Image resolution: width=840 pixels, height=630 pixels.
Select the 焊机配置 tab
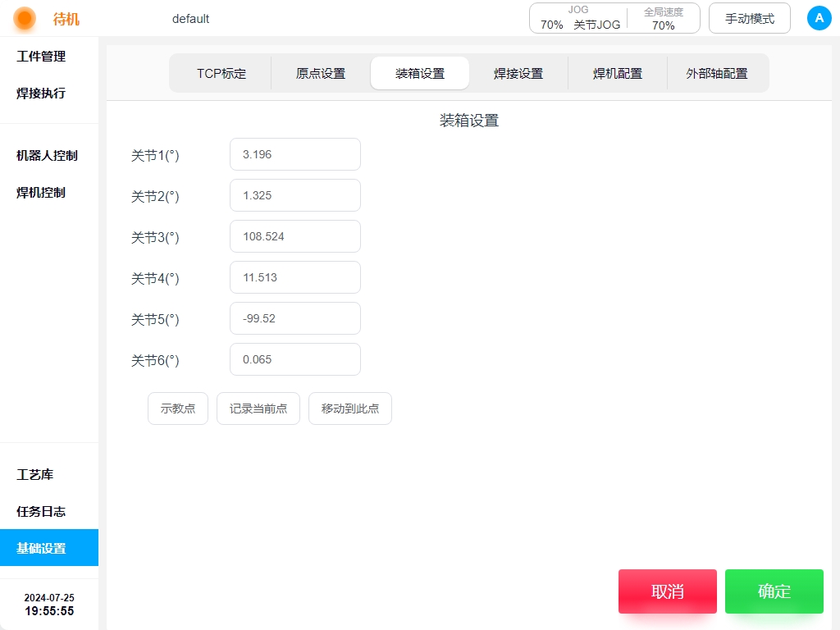coord(618,73)
